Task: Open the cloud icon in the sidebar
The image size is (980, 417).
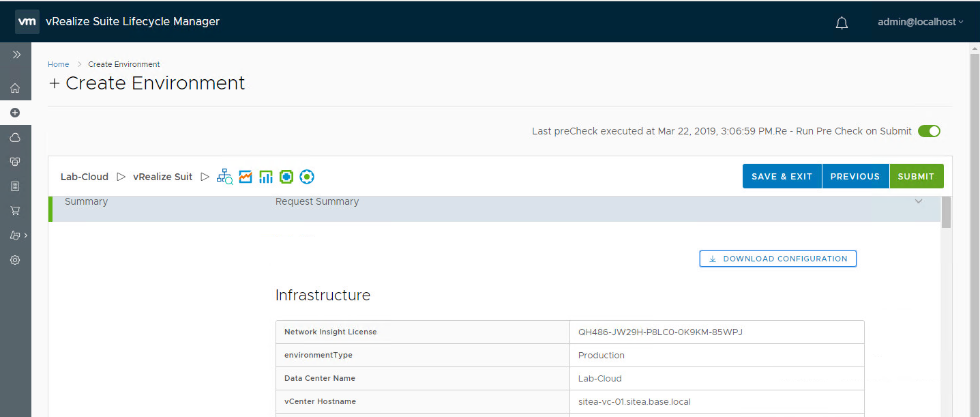Action: coord(15,137)
